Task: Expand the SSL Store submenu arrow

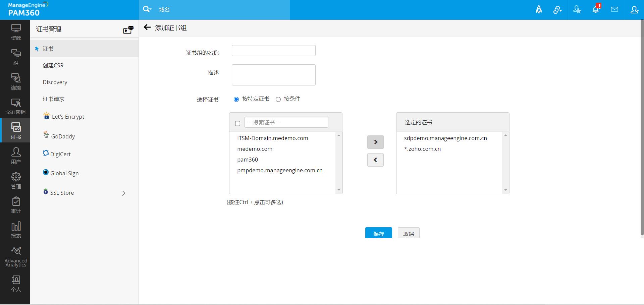Action: pyautogui.click(x=124, y=193)
